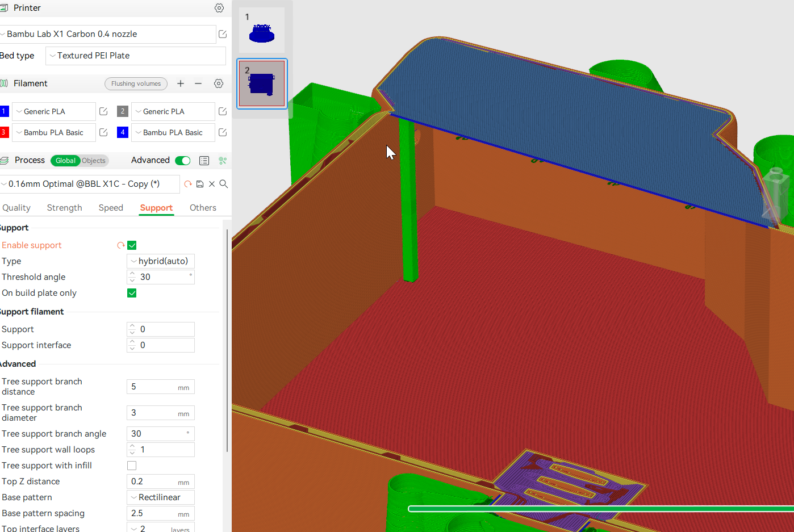Select Global process scope

(65, 161)
